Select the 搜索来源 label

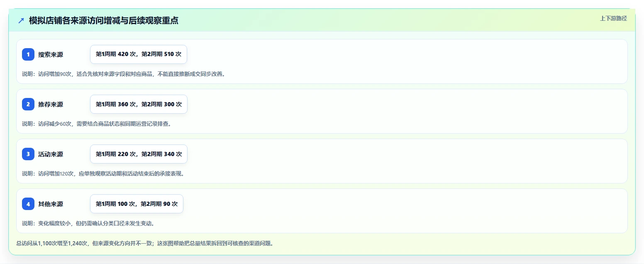51,54
